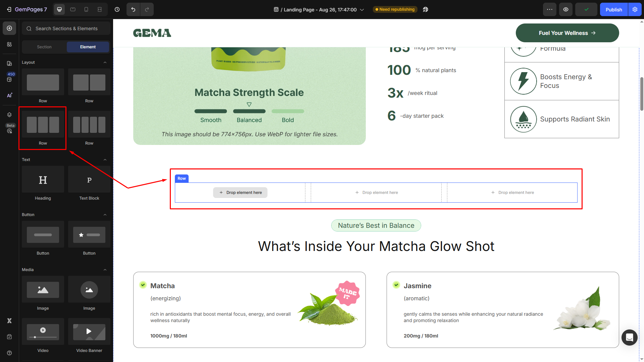The width and height of the screenshot is (644, 362).
Task: Collapse the Layout group
Action: tap(105, 62)
